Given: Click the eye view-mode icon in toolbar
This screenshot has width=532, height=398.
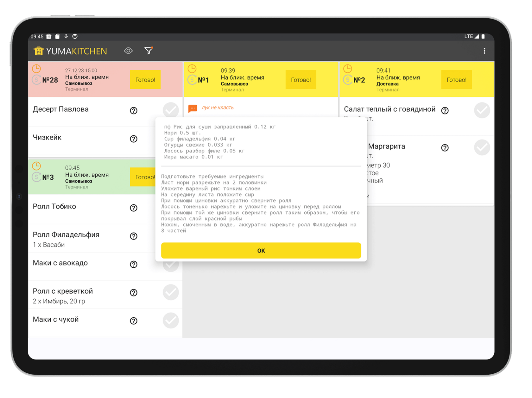Looking at the screenshot, I should pos(128,51).
